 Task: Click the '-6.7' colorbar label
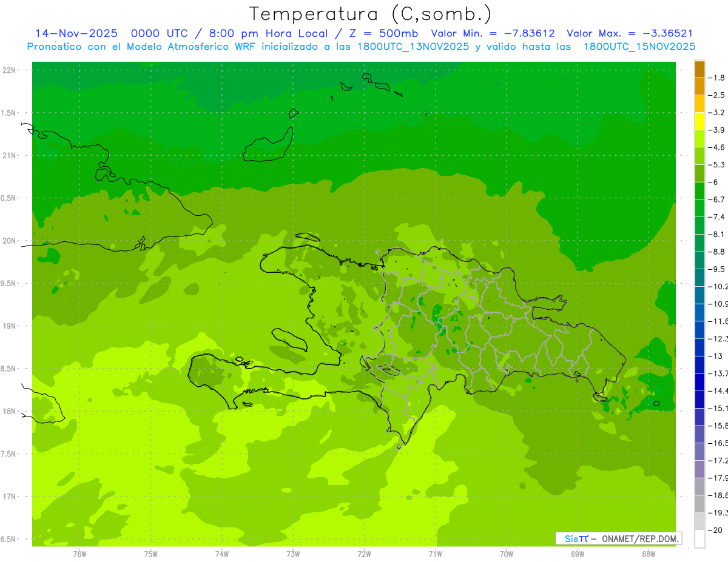coord(718,199)
